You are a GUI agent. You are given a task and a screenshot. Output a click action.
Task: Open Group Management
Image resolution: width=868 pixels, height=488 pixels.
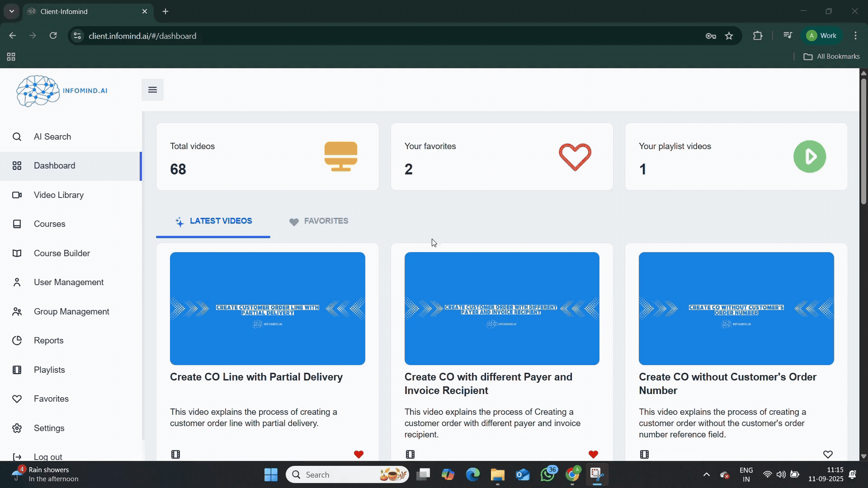point(71,311)
